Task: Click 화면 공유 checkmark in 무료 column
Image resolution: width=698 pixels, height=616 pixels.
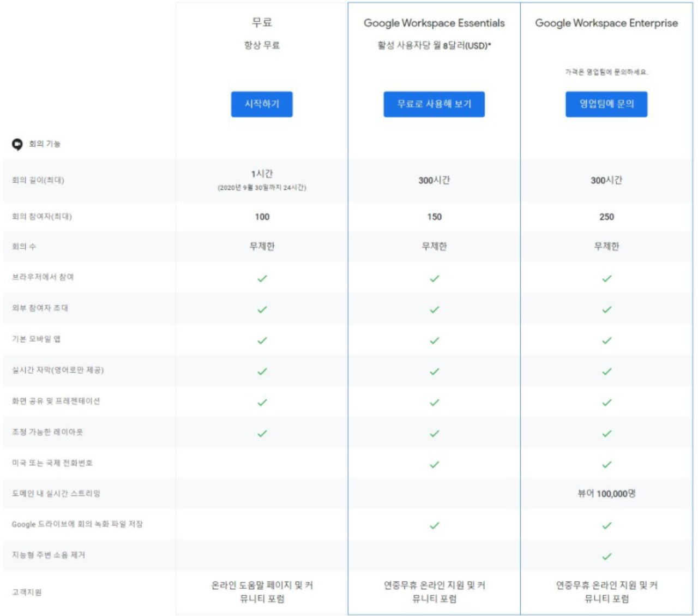Action: (262, 403)
